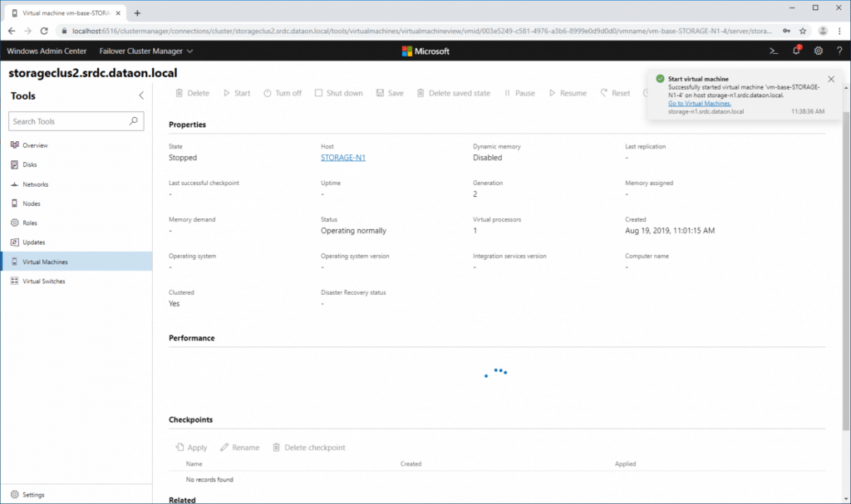This screenshot has height=504, width=851.
Task: Follow the Go to Virtual Machines link
Action: point(699,103)
